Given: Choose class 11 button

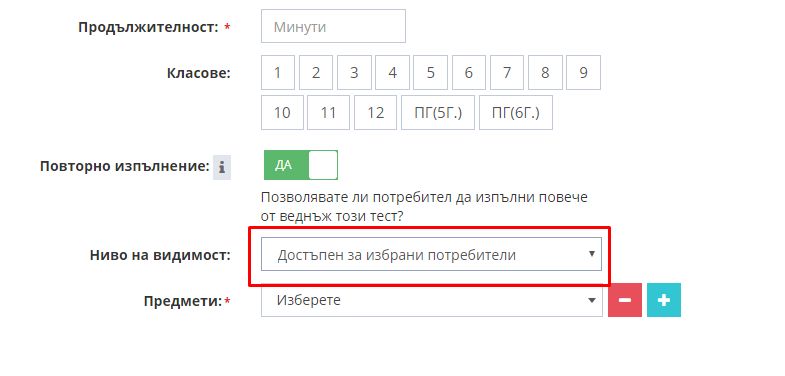Looking at the screenshot, I should (328, 113).
